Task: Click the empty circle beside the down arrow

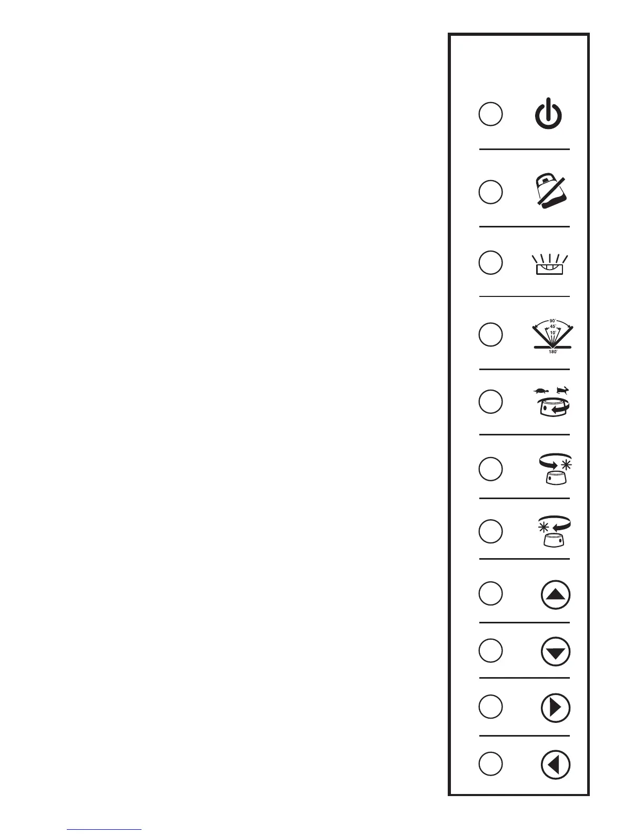Action: [490, 651]
